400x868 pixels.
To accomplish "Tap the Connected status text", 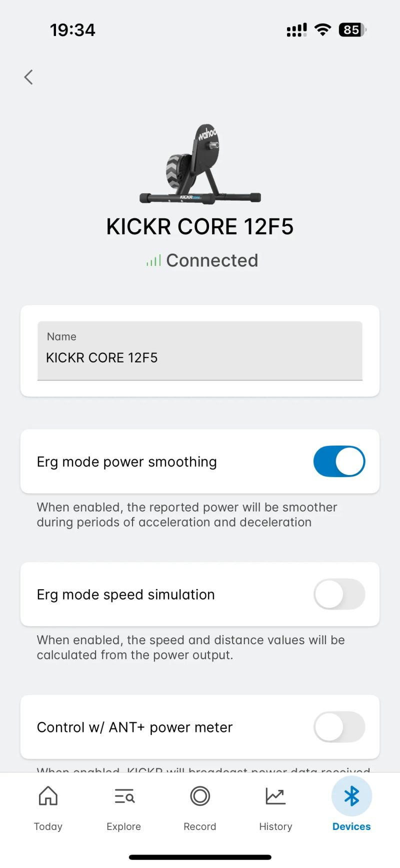I will (212, 261).
